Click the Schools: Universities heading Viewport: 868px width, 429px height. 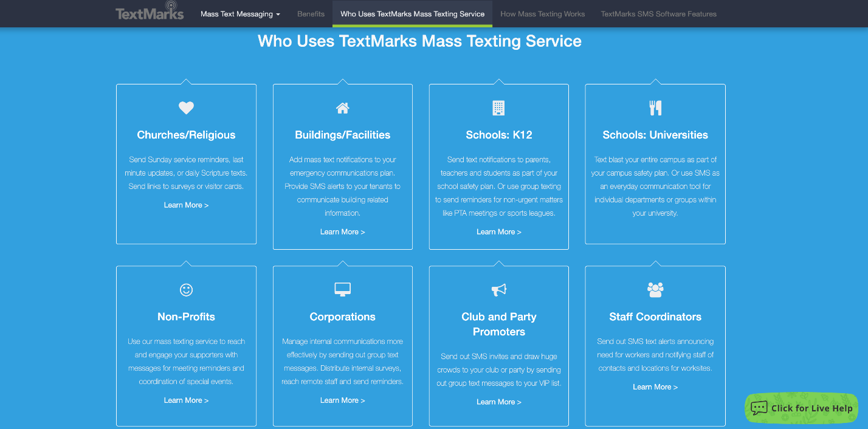(655, 135)
